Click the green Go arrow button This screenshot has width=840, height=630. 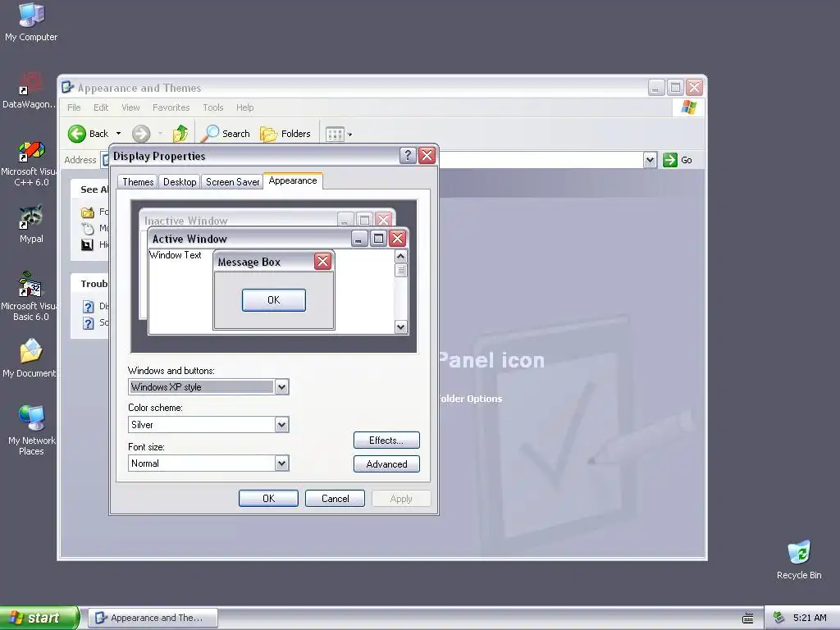670,160
